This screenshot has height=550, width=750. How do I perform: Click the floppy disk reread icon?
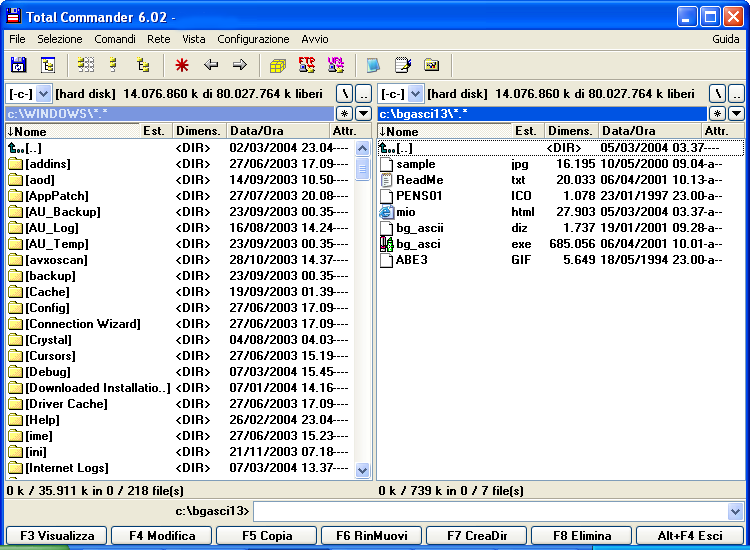[18, 65]
